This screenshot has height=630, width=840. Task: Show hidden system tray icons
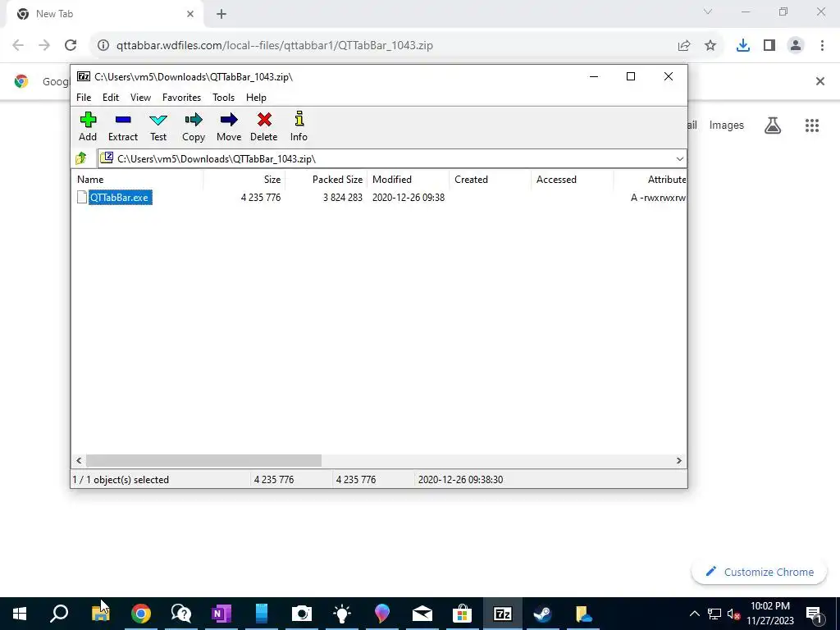click(694, 614)
